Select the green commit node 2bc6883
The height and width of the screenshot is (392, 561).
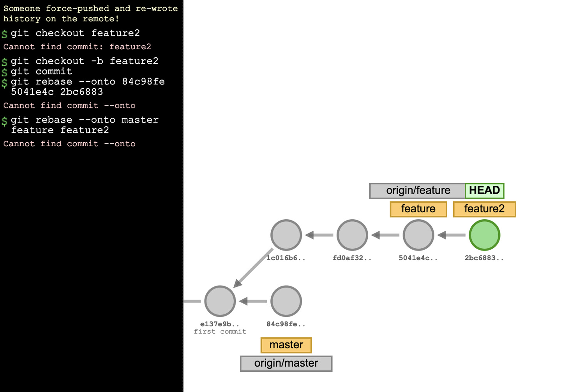click(484, 235)
